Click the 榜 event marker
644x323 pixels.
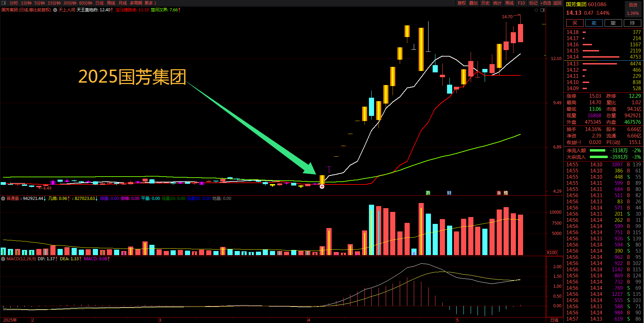pyautogui.click(x=506, y=193)
